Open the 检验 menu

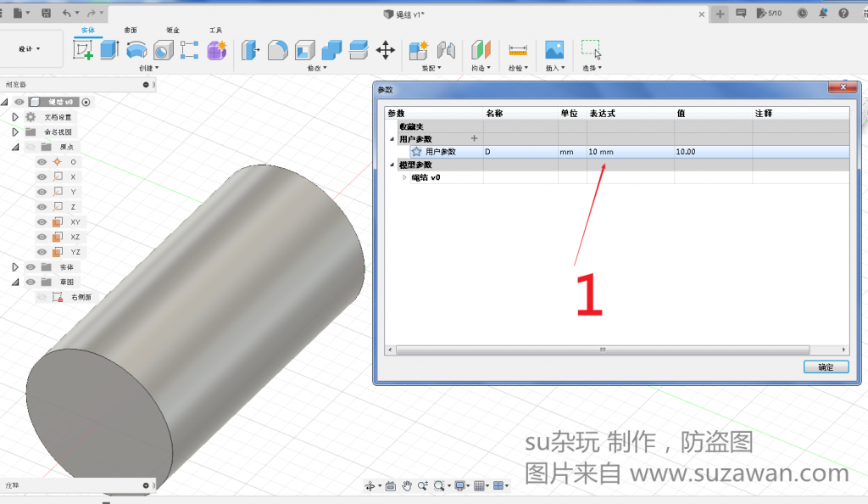pyautogui.click(x=518, y=68)
